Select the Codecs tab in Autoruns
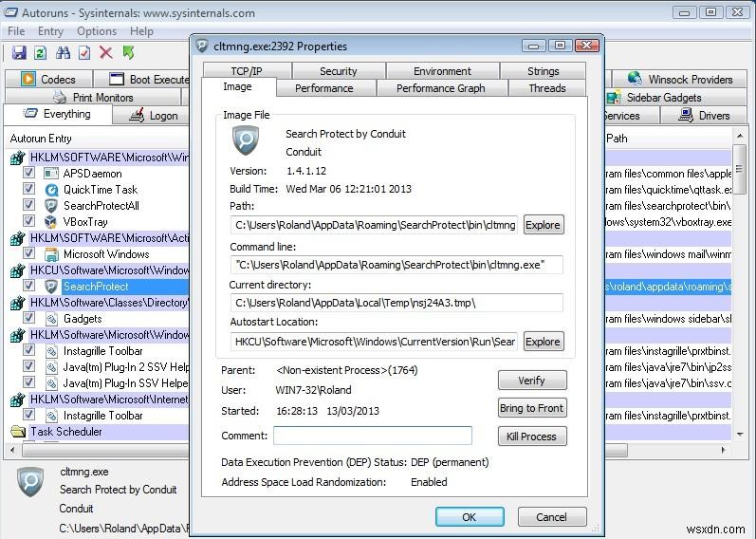The width and height of the screenshot is (756, 539). click(x=48, y=79)
